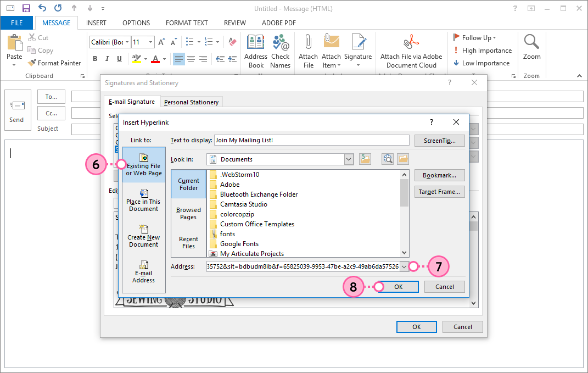588x373 pixels.
Task: Select Place in This Document
Action: click(x=144, y=201)
